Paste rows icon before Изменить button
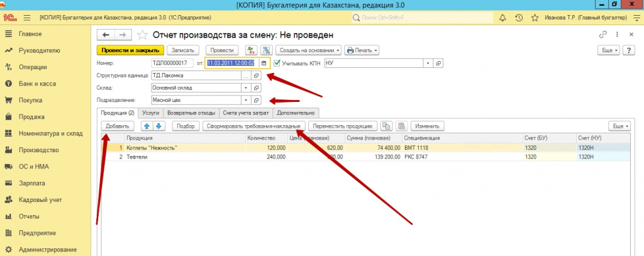644x256 pixels. (402, 126)
